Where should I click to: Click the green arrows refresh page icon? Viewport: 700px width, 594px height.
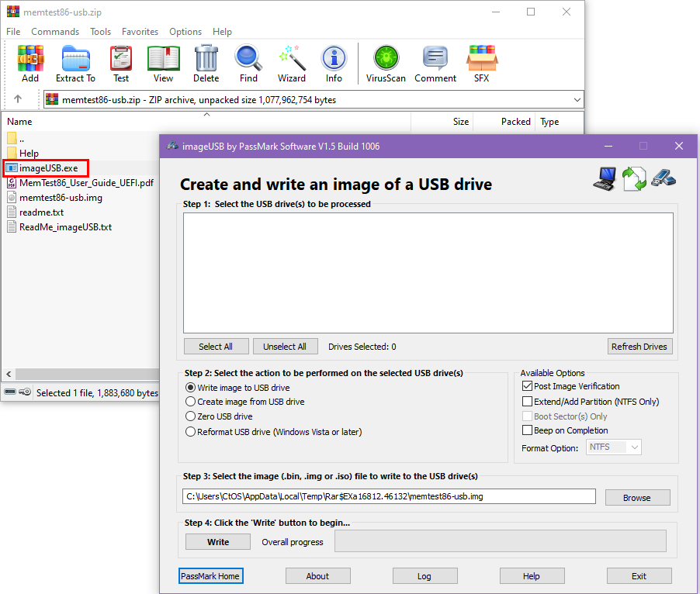tap(634, 179)
